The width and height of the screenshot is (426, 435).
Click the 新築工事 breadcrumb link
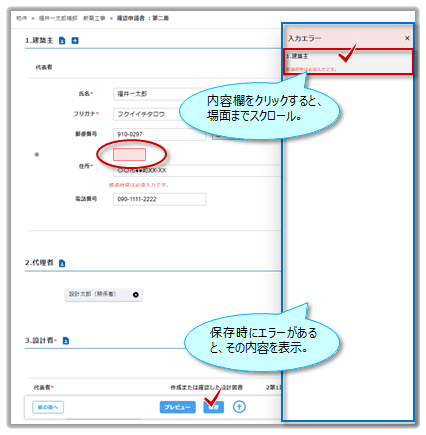point(94,18)
